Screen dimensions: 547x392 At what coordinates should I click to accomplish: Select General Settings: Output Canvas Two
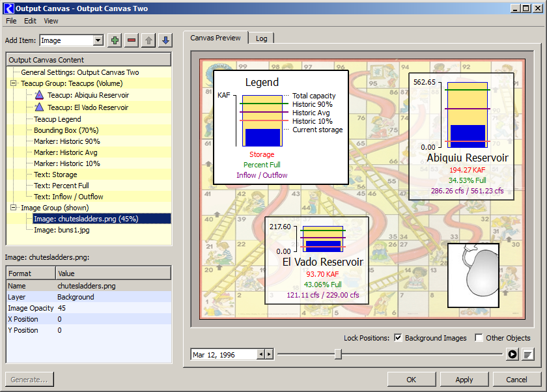80,72
